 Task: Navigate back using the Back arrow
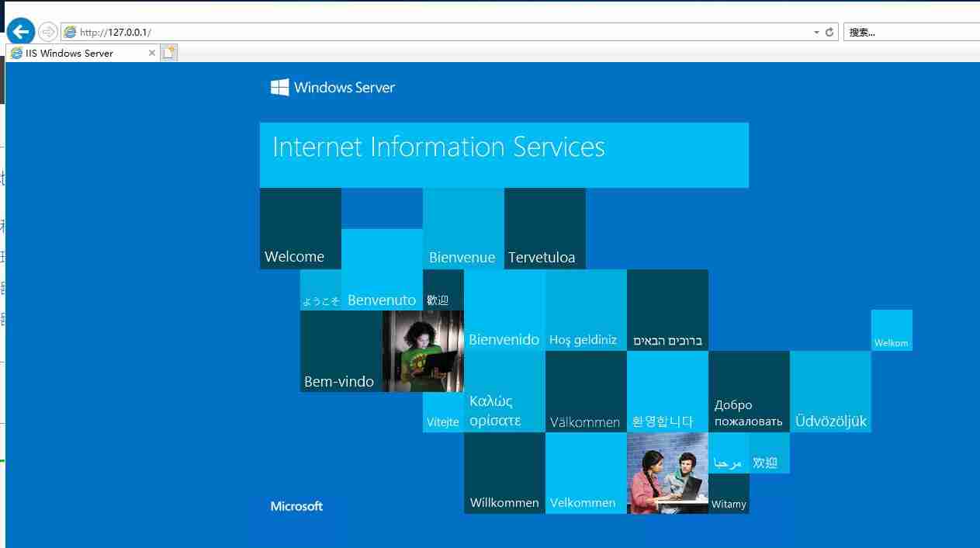coord(19,31)
